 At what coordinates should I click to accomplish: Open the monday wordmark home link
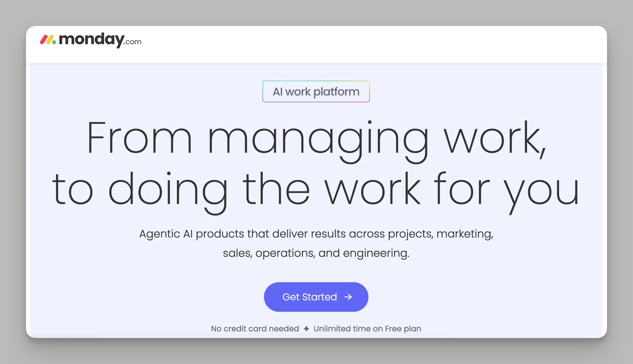(91, 40)
